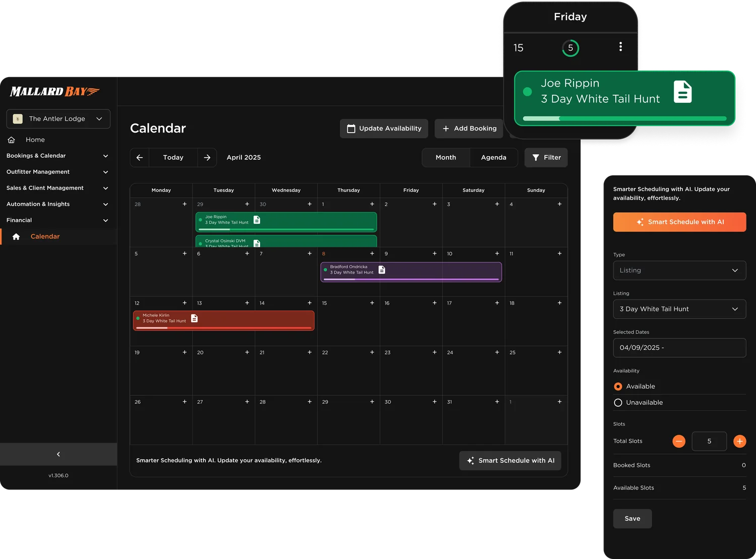Viewport: 756px width, 559px height.
Task: Click the Total Slots number field
Action: click(x=709, y=441)
